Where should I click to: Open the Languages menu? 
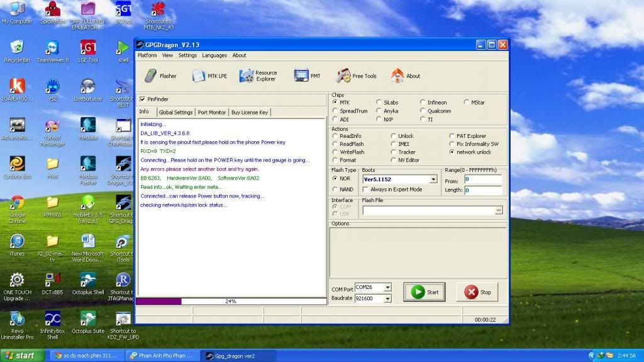[x=214, y=55]
